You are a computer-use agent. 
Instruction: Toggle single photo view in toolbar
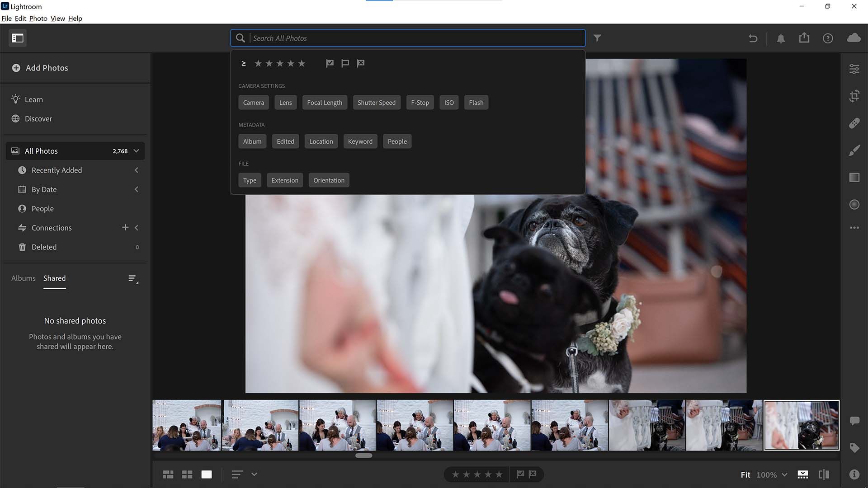pyautogui.click(x=207, y=474)
